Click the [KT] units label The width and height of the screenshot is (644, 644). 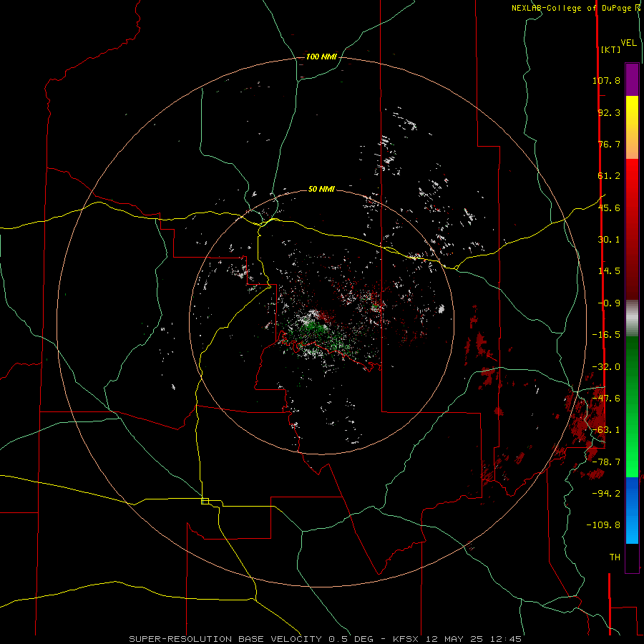tap(610, 49)
